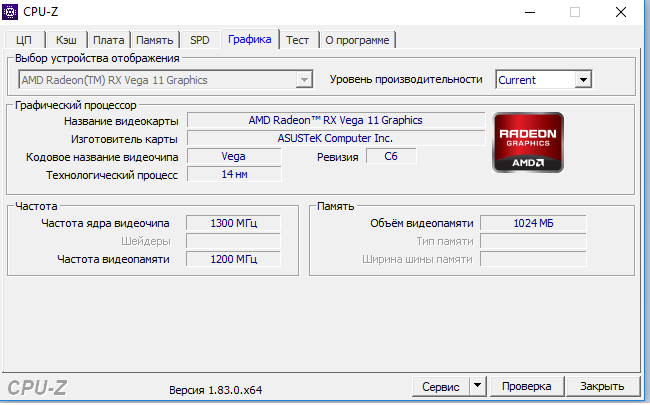The image size is (650, 405).
Task: Go to the Память tab
Action: coord(155,40)
